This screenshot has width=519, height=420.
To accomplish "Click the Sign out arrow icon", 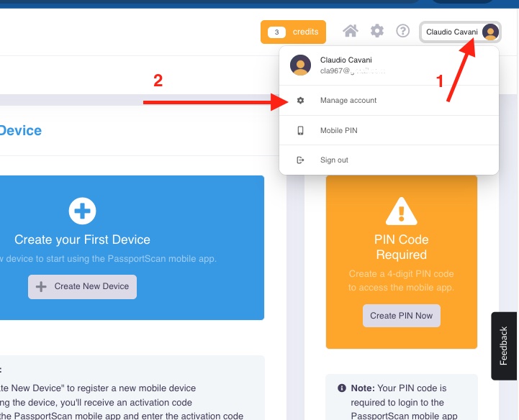I will point(301,160).
